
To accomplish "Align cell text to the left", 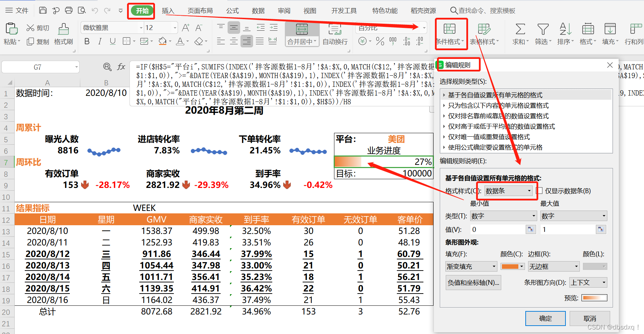I will tap(221, 41).
